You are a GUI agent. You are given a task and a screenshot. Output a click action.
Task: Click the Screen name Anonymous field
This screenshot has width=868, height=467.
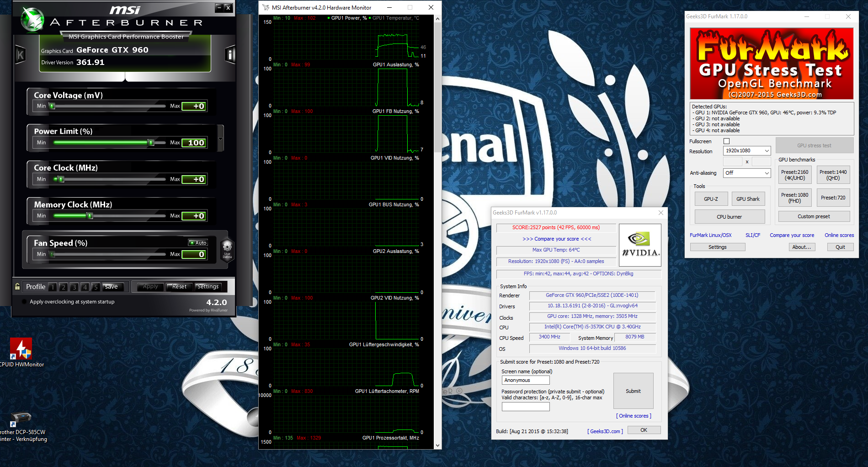pyautogui.click(x=526, y=380)
